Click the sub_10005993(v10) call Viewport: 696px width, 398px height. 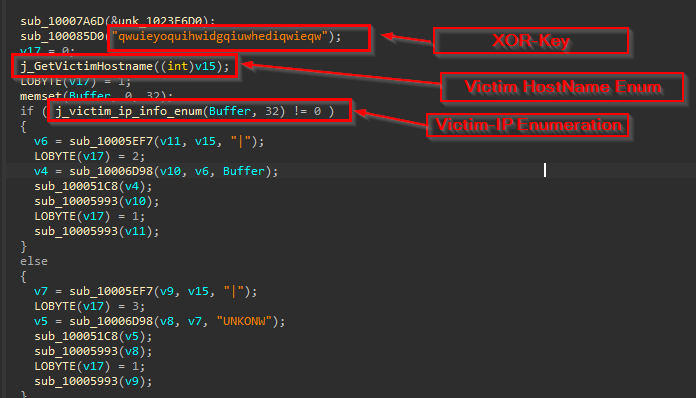(97, 201)
